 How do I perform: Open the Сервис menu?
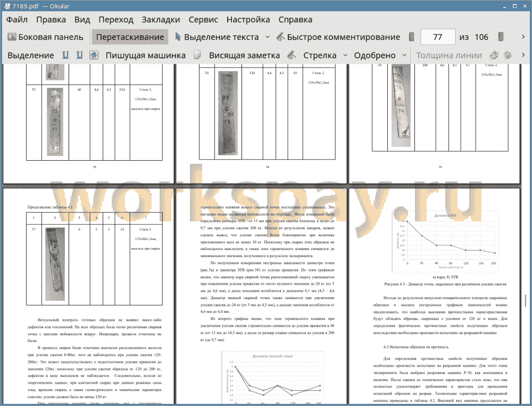203,20
